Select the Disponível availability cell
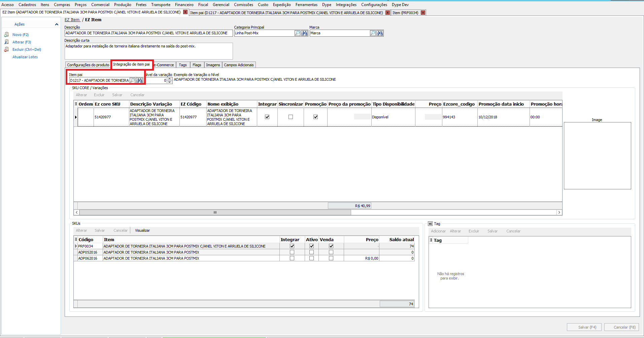 pyautogui.click(x=393, y=117)
